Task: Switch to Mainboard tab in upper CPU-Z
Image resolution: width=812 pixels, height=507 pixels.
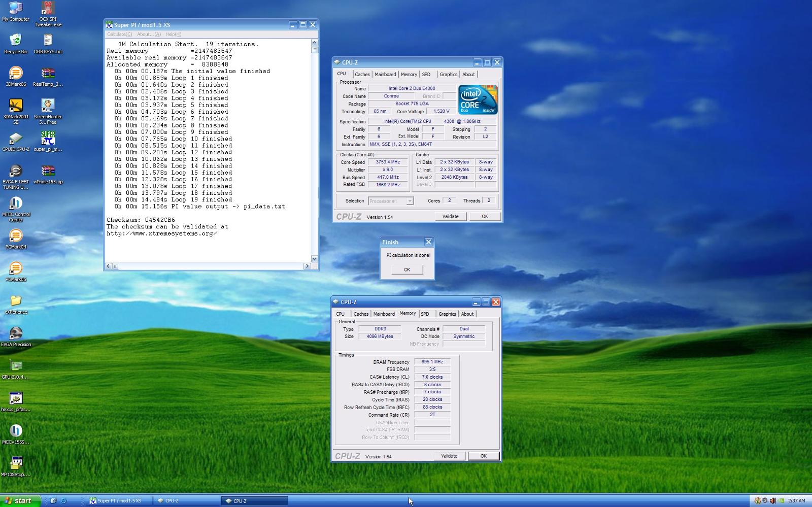Action: [x=385, y=74]
